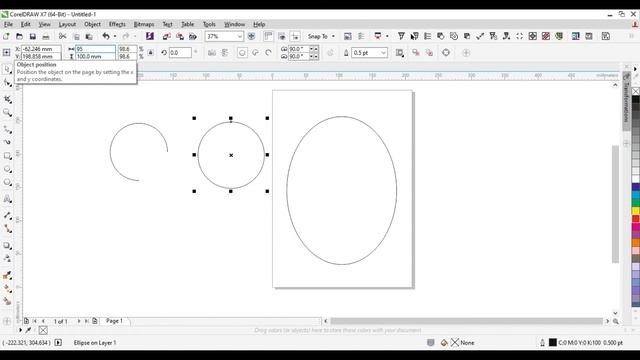This screenshot has height=360, width=640.
Task: Select the Page 1 tab
Action: (115, 321)
